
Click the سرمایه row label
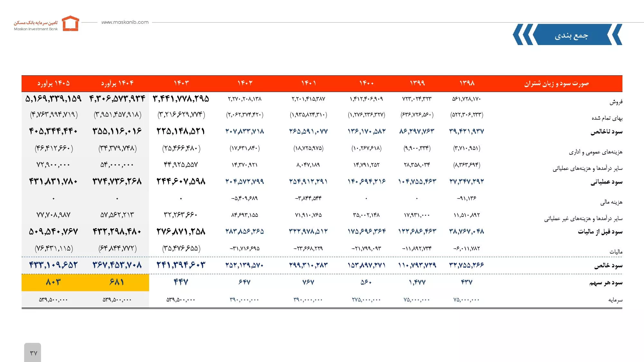click(x=615, y=300)
